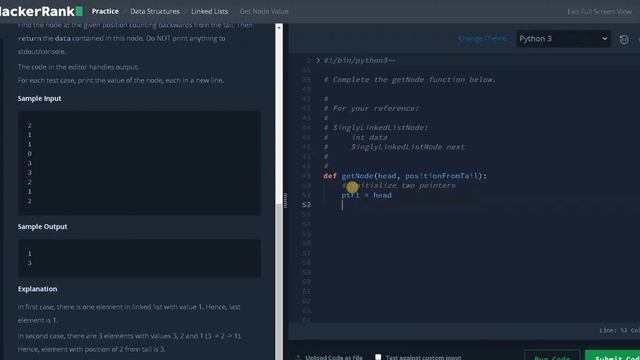This screenshot has width=640, height=360.
Task: Click the Sample Output heading
Action: coord(42,227)
